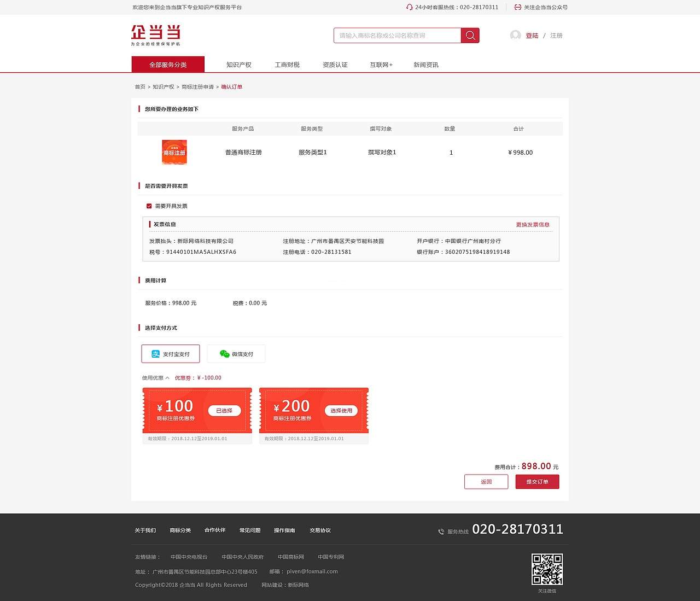
Task: Click the footer phone hotline icon
Action: pyautogui.click(x=441, y=532)
